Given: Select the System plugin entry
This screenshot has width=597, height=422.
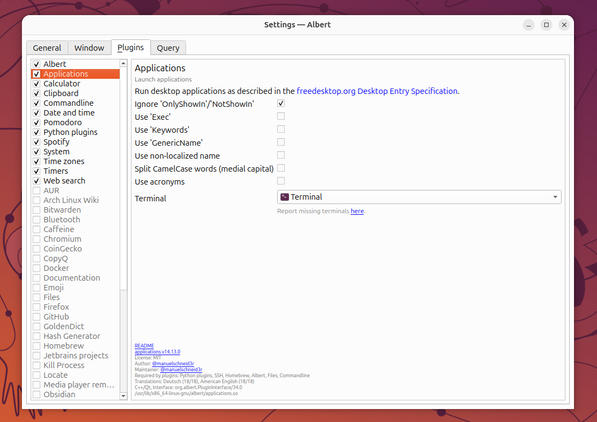Looking at the screenshot, I should click(x=75, y=152).
